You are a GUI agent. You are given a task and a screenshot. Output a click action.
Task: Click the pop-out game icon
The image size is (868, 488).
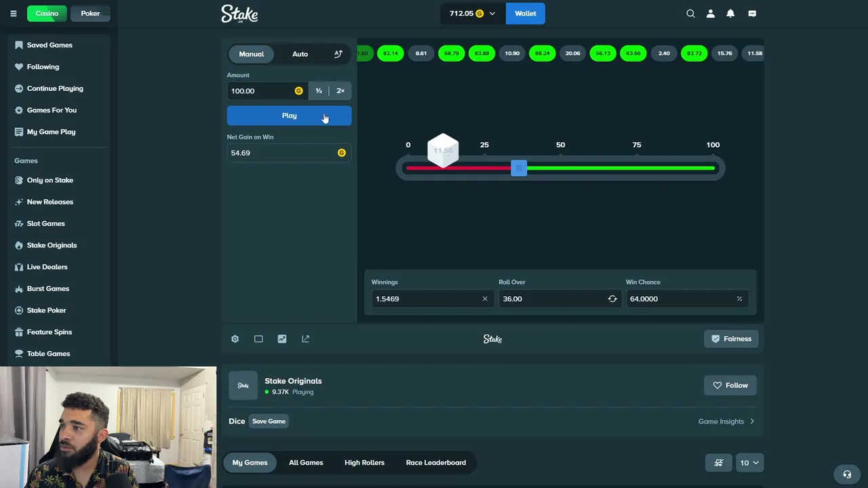coord(306,339)
